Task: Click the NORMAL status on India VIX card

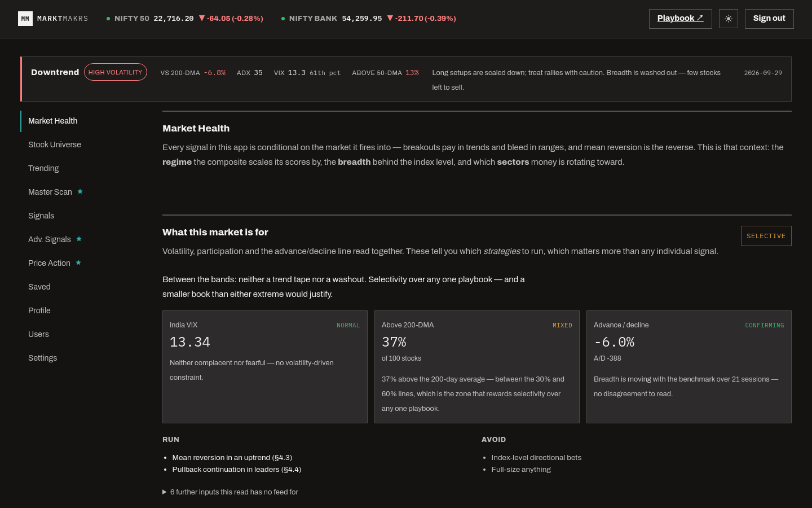Action: 348,325
